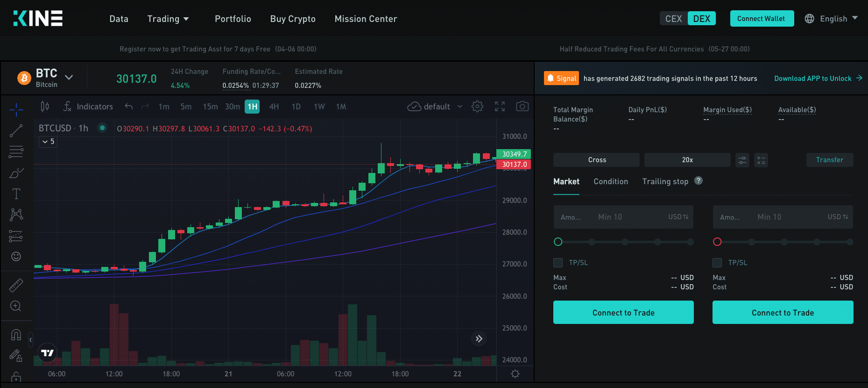
Task: Open chart settings gear
Action: (477, 107)
